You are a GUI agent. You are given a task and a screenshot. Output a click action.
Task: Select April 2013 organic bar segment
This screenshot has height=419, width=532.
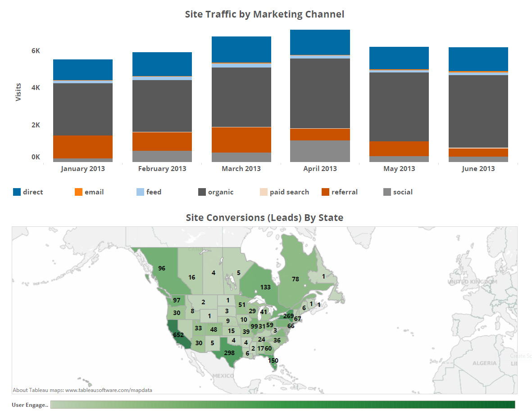click(x=320, y=93)
